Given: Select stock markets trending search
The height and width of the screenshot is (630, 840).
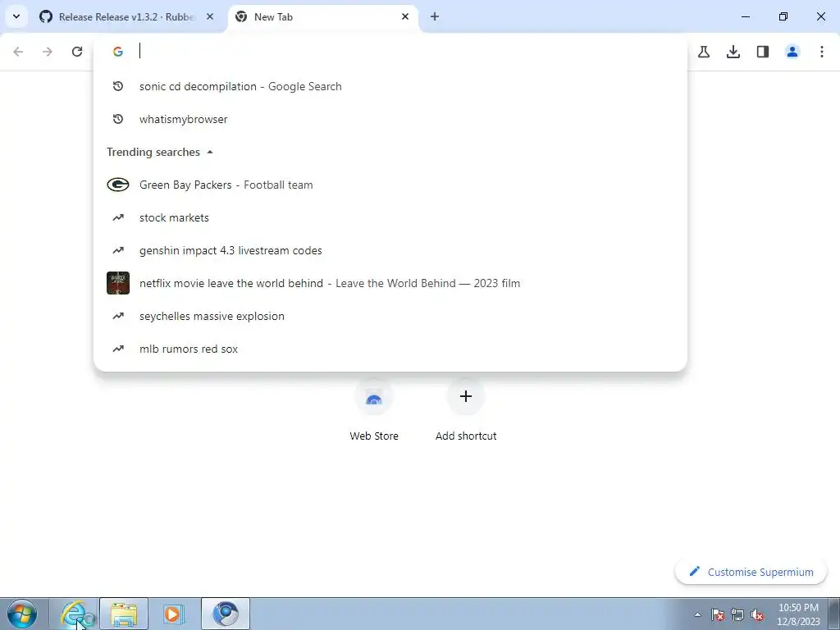Looking at the screenshot, I should click(390, 217).
